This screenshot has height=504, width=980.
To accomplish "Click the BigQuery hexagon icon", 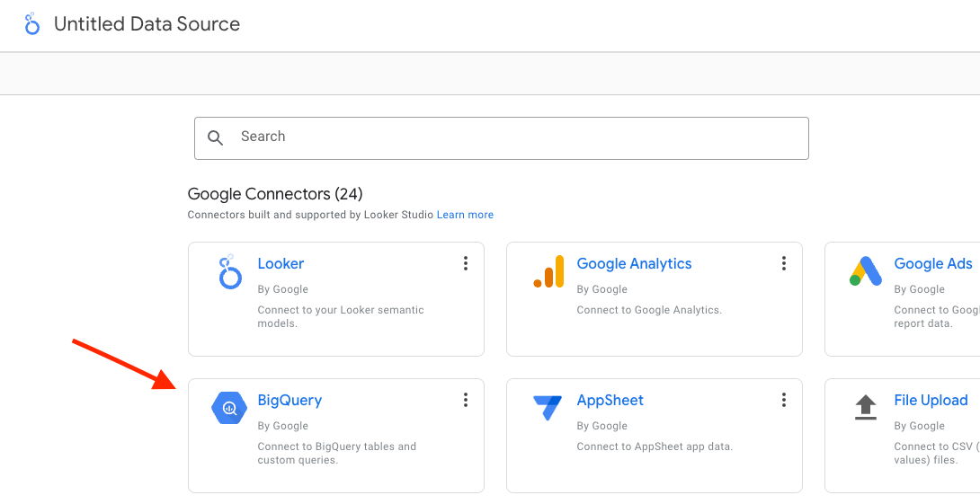I will [229, 409].
